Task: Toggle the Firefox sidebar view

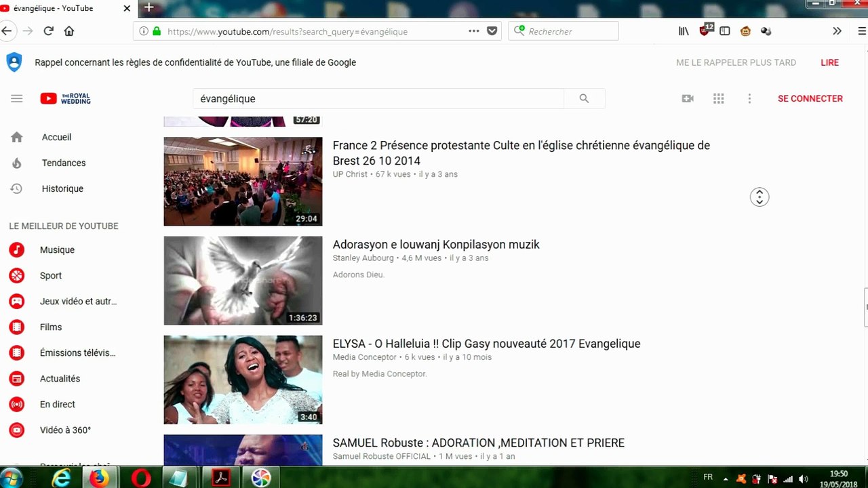Action: tap(725, 31)
